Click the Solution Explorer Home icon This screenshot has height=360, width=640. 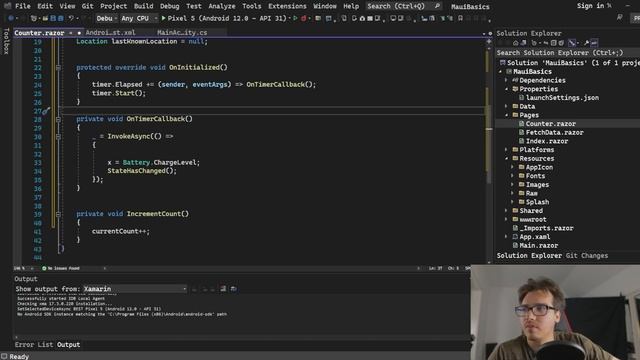pos(516,43)
